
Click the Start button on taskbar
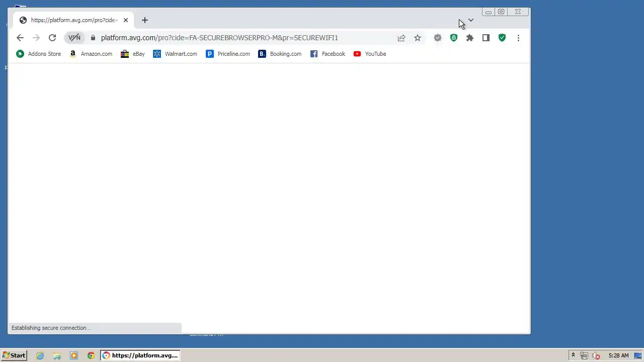click(14, 355)
